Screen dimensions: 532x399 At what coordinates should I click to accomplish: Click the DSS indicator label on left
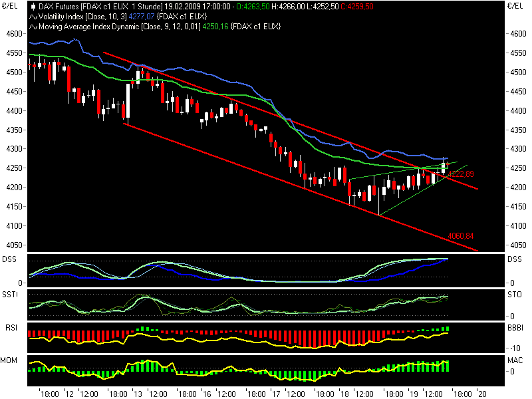[9, 259]
